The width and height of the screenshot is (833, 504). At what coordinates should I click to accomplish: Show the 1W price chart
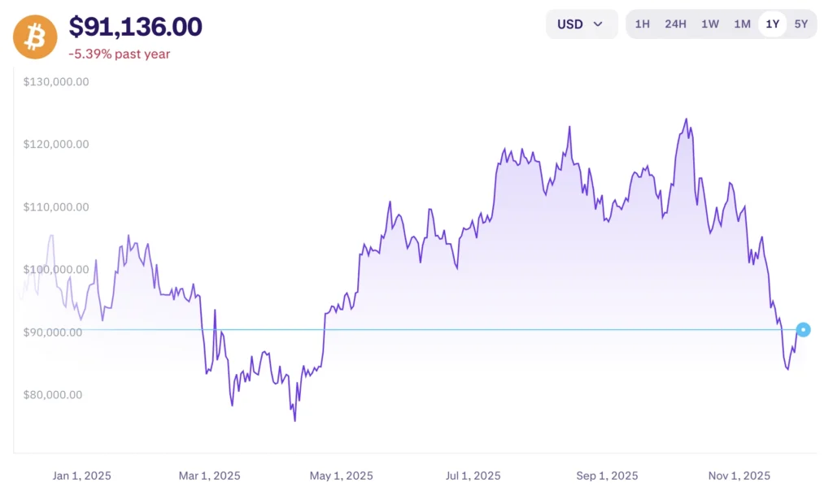click(710, 24)
